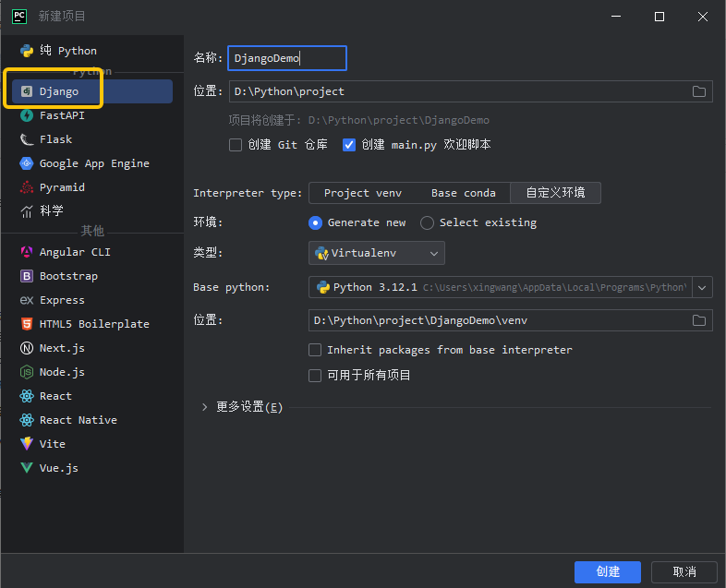Choose the FastAPI lightning icon
This screenshot has width=726, height=588.
click(x=27, y=115)
